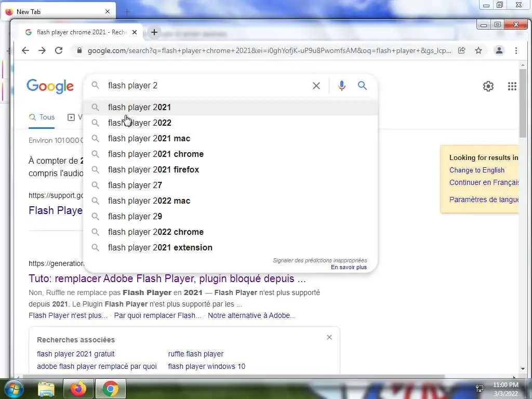
Task: Search flash player 2021 gratuit
Action: [x=76, y=354]
